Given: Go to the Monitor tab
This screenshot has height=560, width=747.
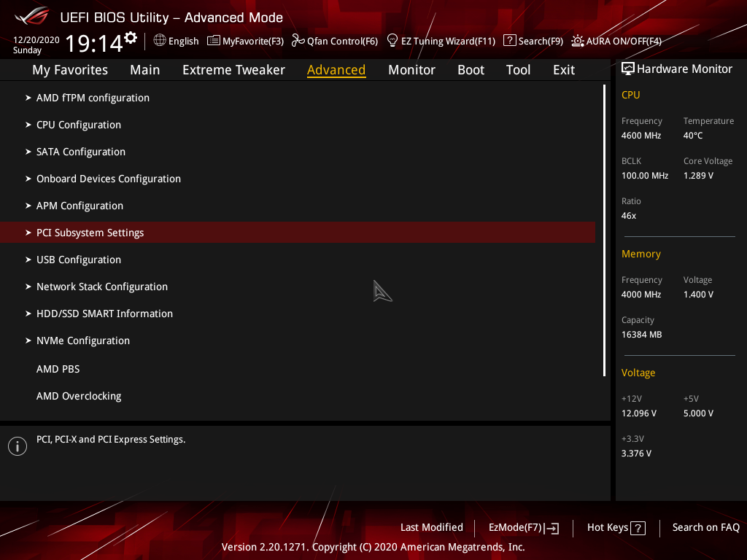Looking at the screenshot, I should pyautogui.click(x=411, y=70).
